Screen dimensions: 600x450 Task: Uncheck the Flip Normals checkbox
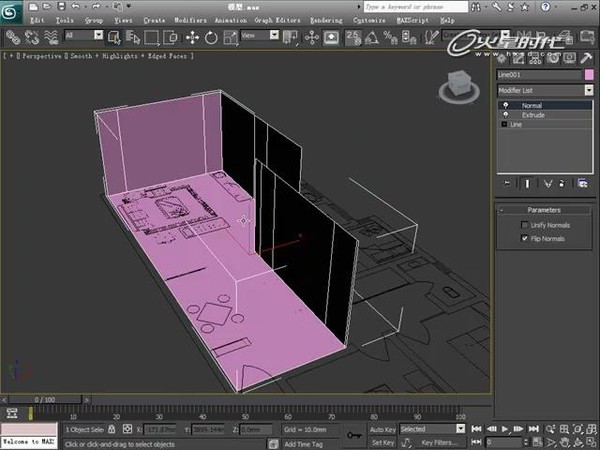(525, 238)
